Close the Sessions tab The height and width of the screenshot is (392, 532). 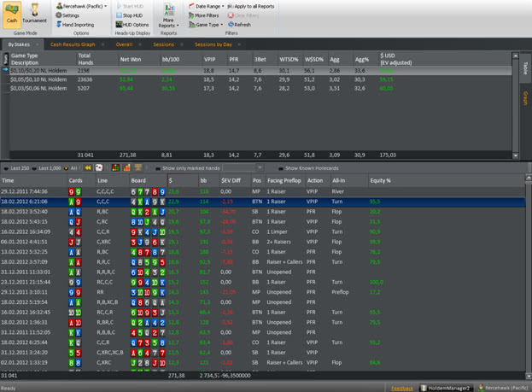(182, 44)
